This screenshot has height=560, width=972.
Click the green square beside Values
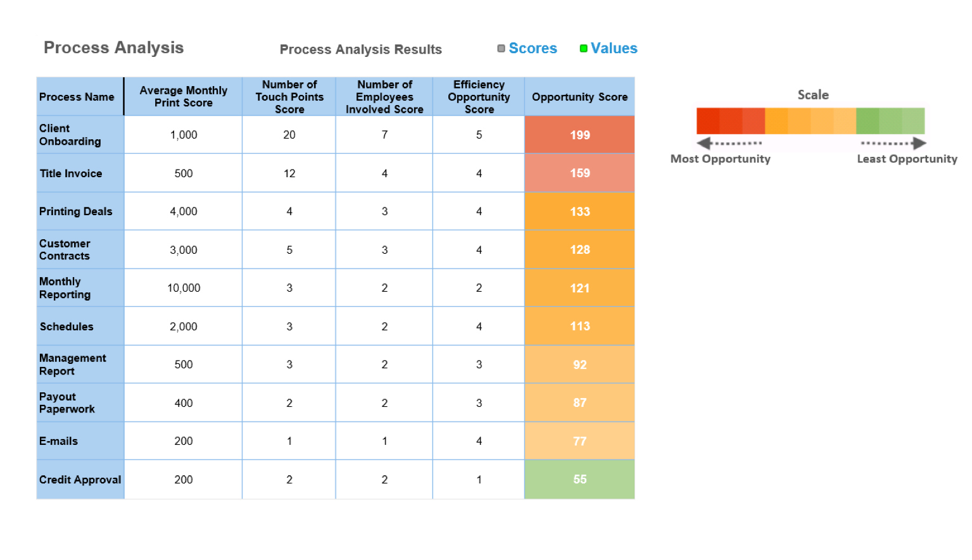pyautogui.click(x=583, y=49)
